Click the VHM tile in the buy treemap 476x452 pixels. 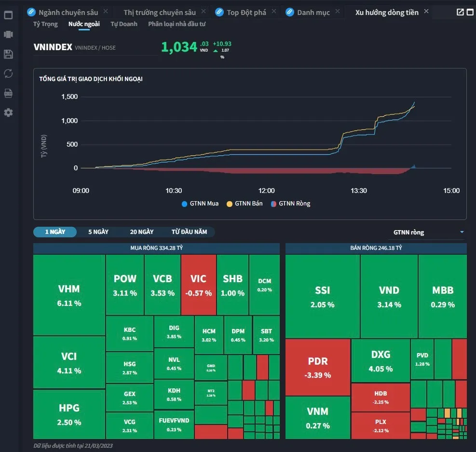69,294
